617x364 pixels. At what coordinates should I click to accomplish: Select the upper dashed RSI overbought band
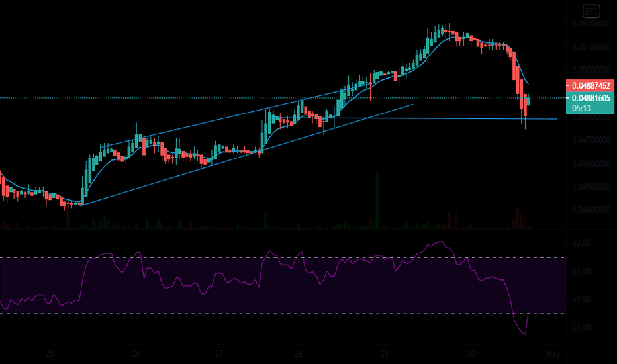283,257
